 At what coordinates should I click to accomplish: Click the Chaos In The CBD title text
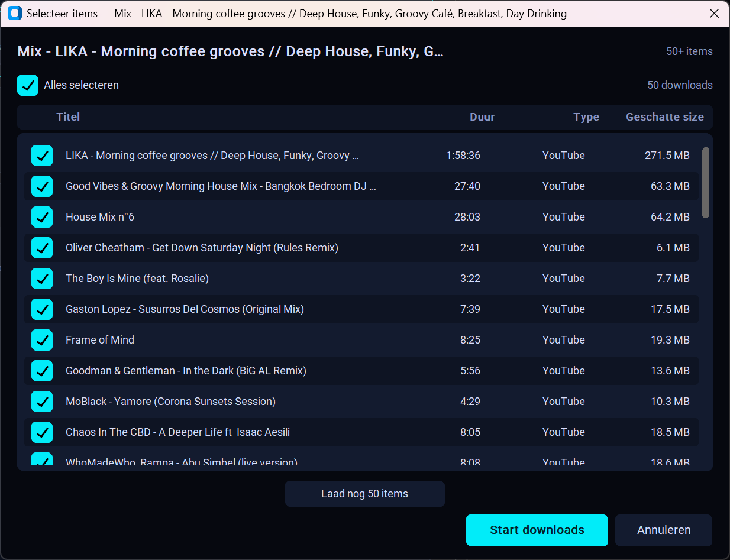point(177,432)
